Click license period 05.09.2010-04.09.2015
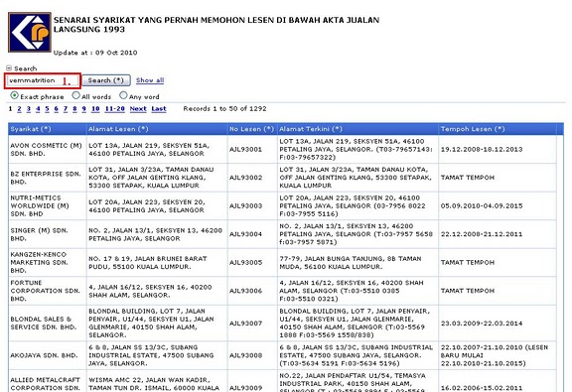This screenshot has height=392, width=572. tap(482, 206)
